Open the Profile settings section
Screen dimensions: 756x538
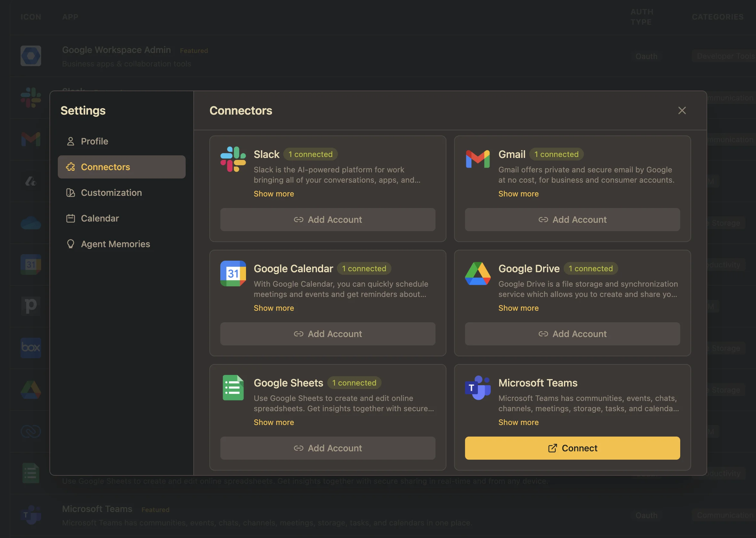pos(121,141)
